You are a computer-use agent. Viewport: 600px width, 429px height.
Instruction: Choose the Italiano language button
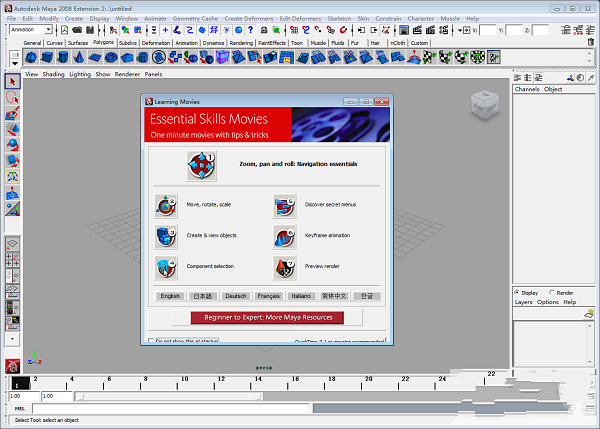pyautogui.click(x=301, y=296)
